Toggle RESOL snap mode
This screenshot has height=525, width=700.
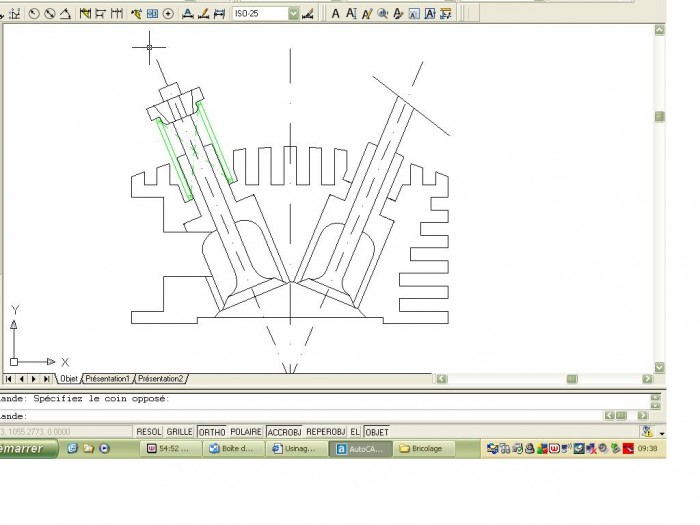pos(149,432)
